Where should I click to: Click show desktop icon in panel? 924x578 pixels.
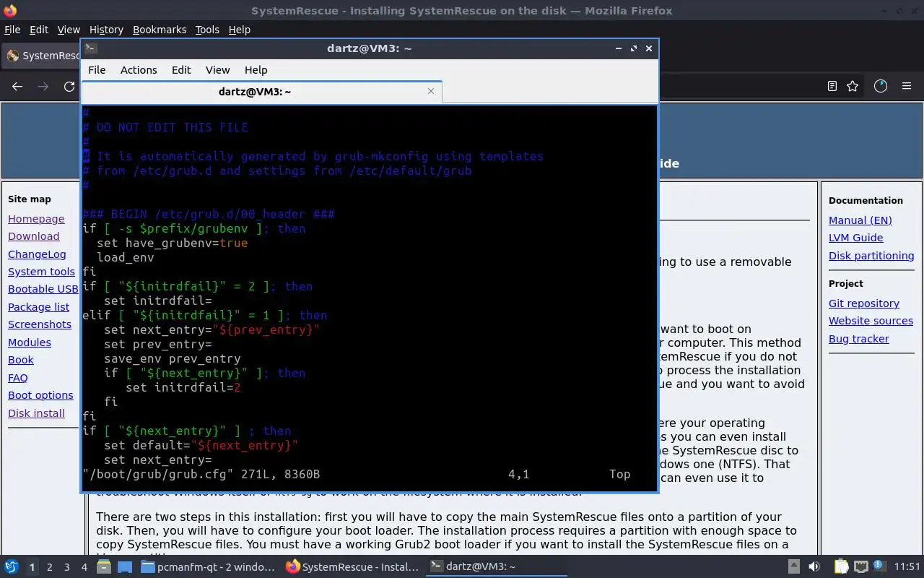coord(124,567)
